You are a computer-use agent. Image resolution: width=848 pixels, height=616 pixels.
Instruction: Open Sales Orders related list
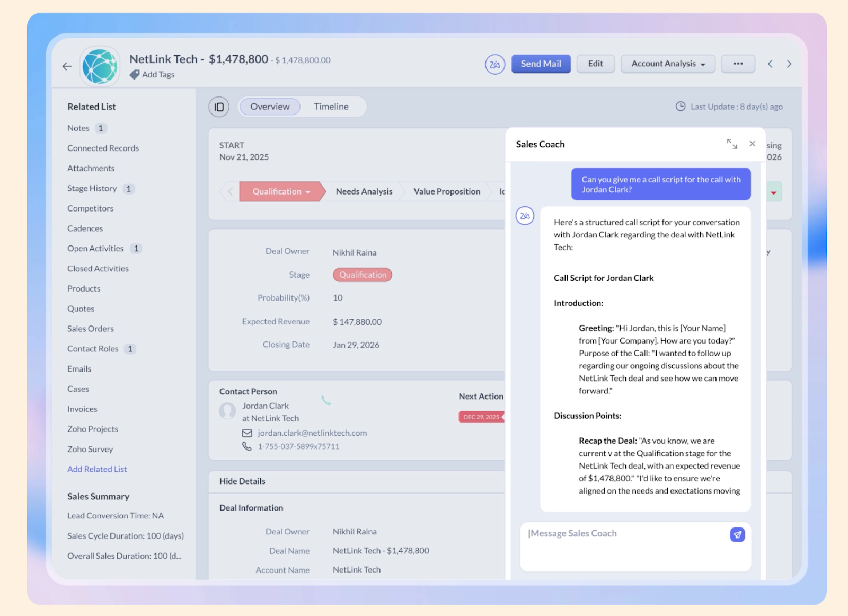(x=90, y=329)
